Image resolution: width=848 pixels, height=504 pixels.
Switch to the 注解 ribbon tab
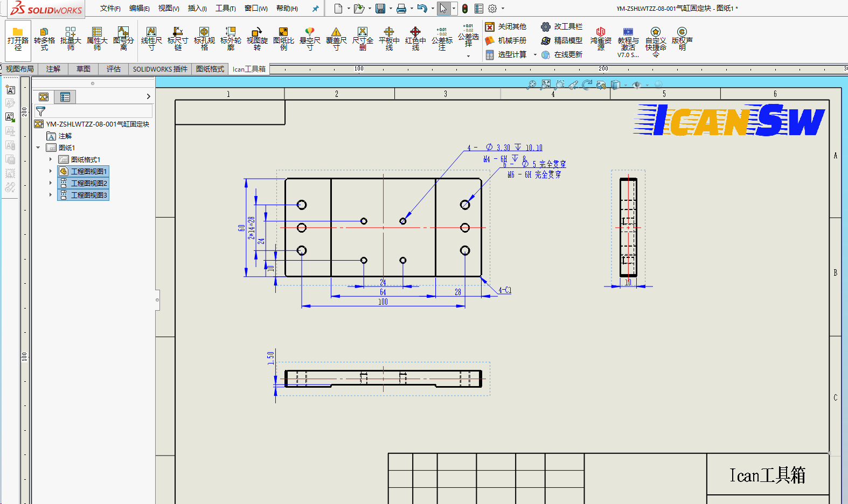click(x=53, y=69)
